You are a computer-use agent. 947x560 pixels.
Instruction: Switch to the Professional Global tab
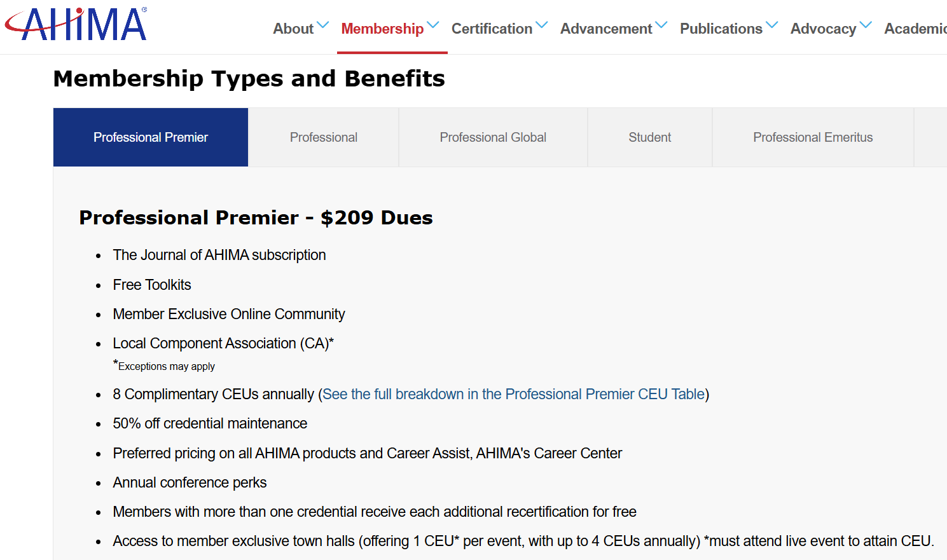(x=493, y=137)
